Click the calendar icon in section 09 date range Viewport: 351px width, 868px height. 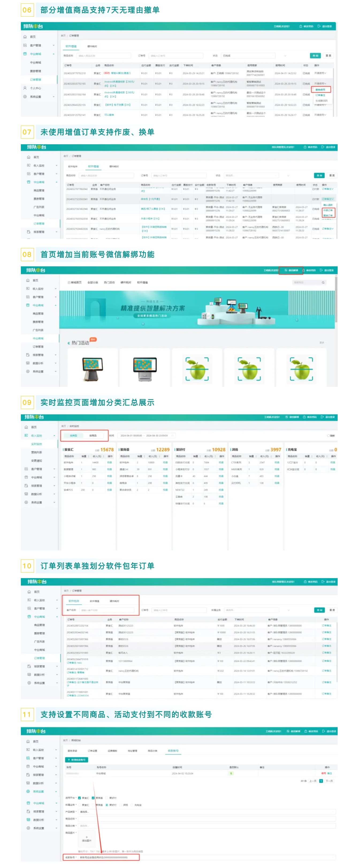173,435
